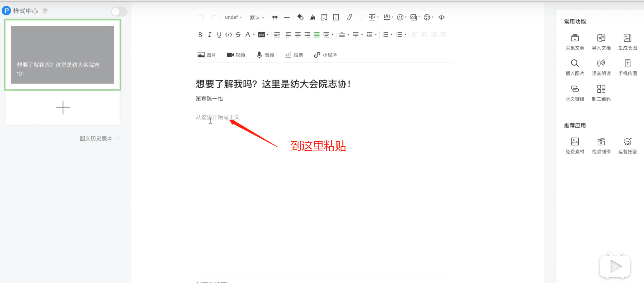Toggle strikethrough formatting

238,35
